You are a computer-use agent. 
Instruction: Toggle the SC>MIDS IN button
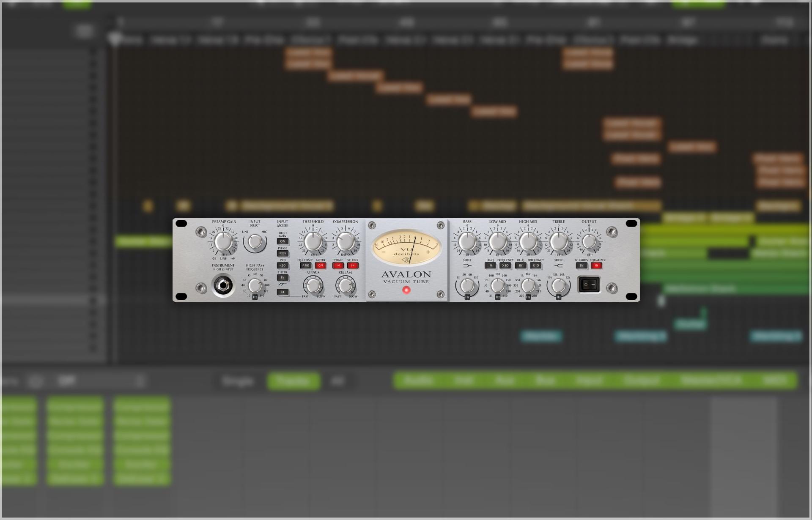tap(582, 265)
